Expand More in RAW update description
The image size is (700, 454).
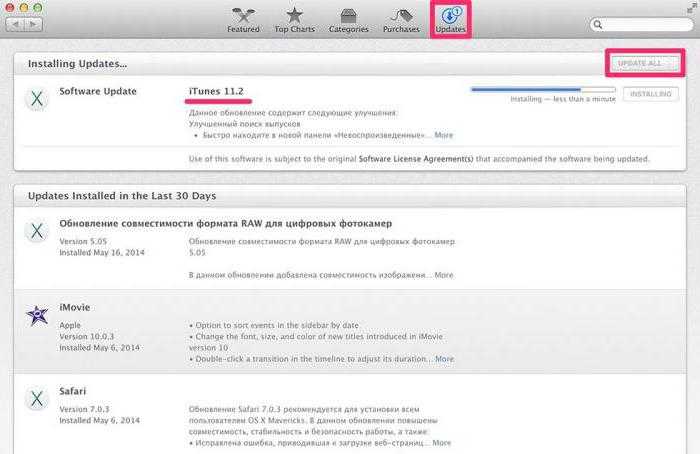(x=443, y=275)
